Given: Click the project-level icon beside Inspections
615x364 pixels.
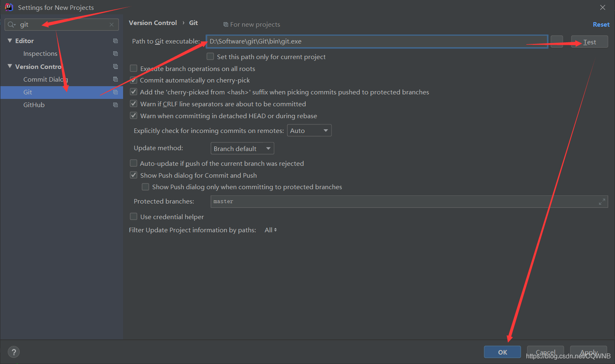Looking at the screenshot, I should [x=115, y=54].
